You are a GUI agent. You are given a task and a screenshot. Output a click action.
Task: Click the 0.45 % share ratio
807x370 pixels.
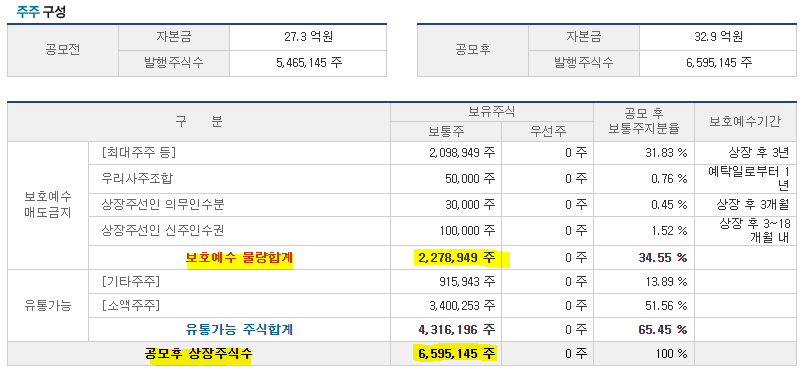pyautogui.click(x=669, y=204)
